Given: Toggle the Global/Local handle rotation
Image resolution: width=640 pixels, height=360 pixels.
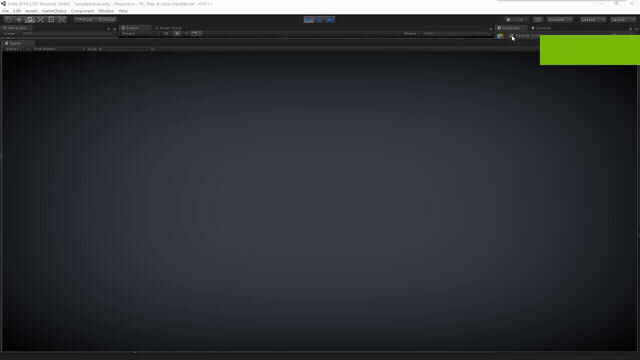Looking at the screenshot, I should (x=107, y=20).
